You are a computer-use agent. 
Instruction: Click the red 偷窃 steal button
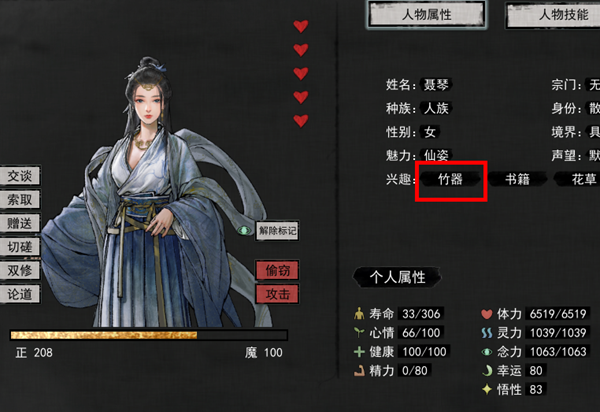[277, 270]
